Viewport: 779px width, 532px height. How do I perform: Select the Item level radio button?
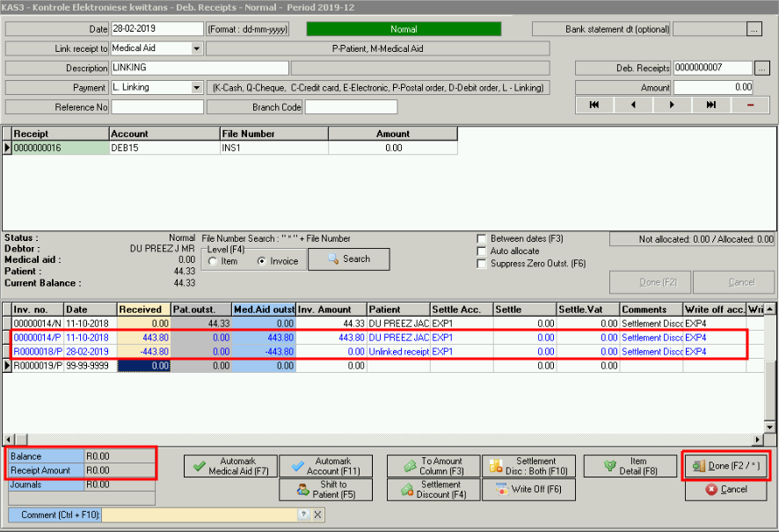pos(213,261)
